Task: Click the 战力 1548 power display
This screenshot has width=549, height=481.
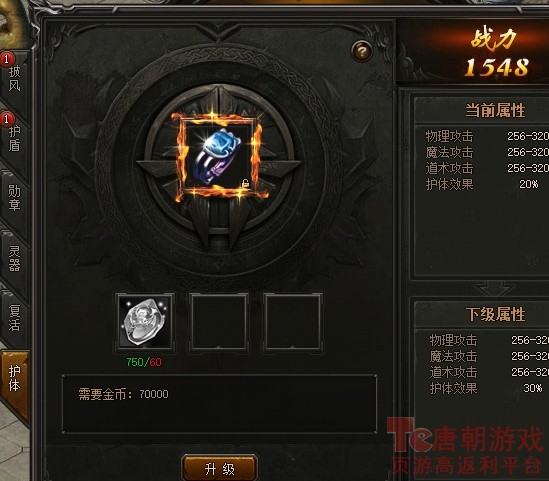Action: point(495,53)
